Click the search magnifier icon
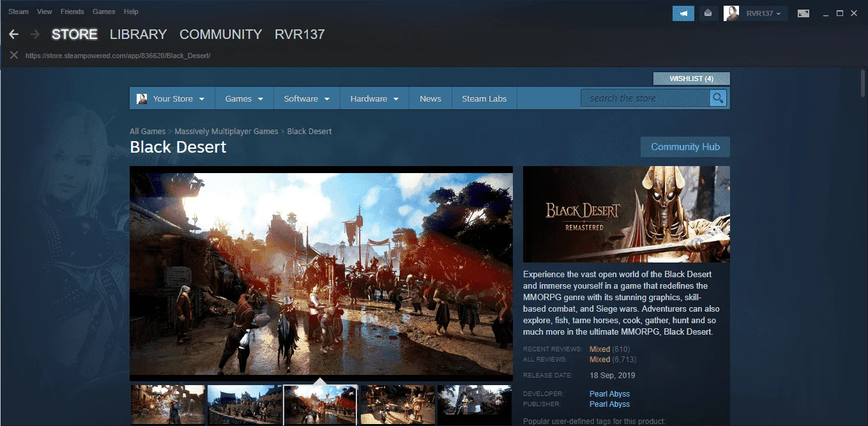 [x=719, y=98]
